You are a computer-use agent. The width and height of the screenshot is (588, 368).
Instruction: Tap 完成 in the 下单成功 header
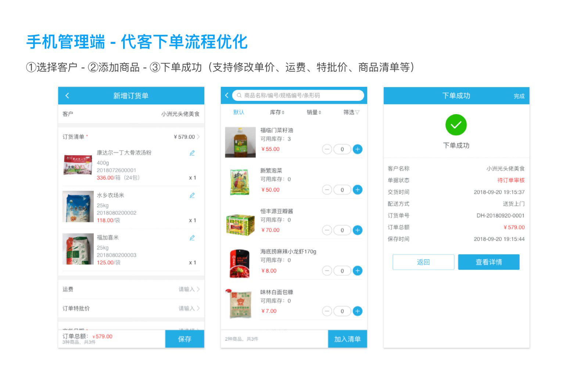coord(519,96)
